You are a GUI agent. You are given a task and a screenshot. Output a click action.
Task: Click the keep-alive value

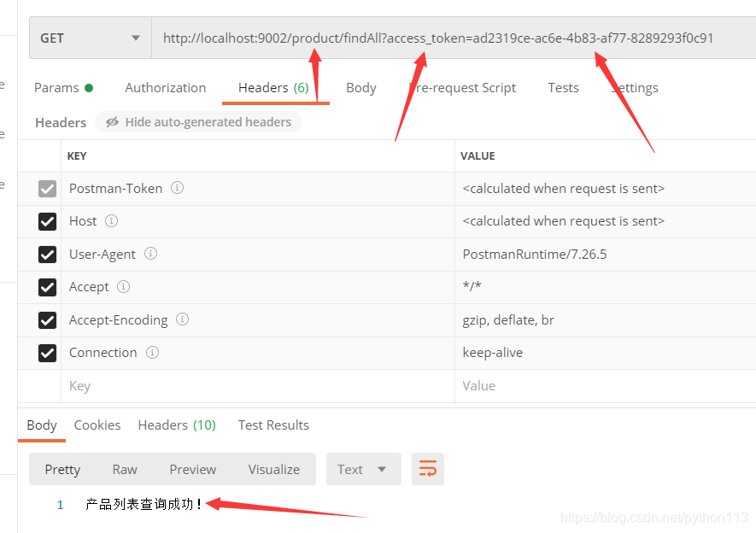pyautogui.click(x=492, y=353)
